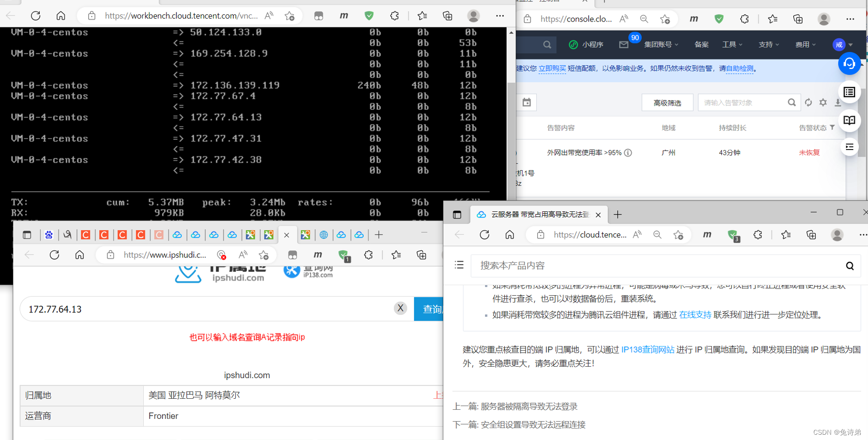The width and height of the screenshot is (868, 440).
Task: Open the account avatar dropdown in the console
Action: click(x=843, y=45)
